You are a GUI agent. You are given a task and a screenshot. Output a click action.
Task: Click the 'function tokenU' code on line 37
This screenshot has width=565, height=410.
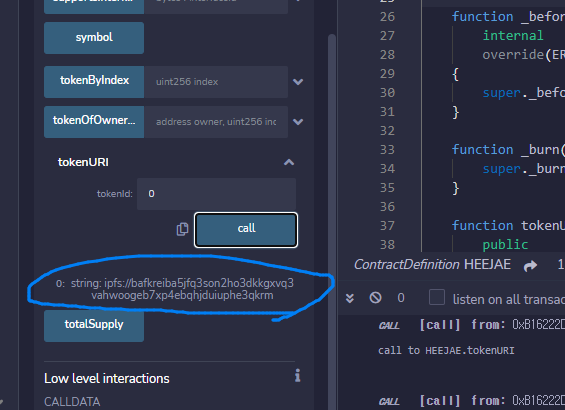click(508, 226)
